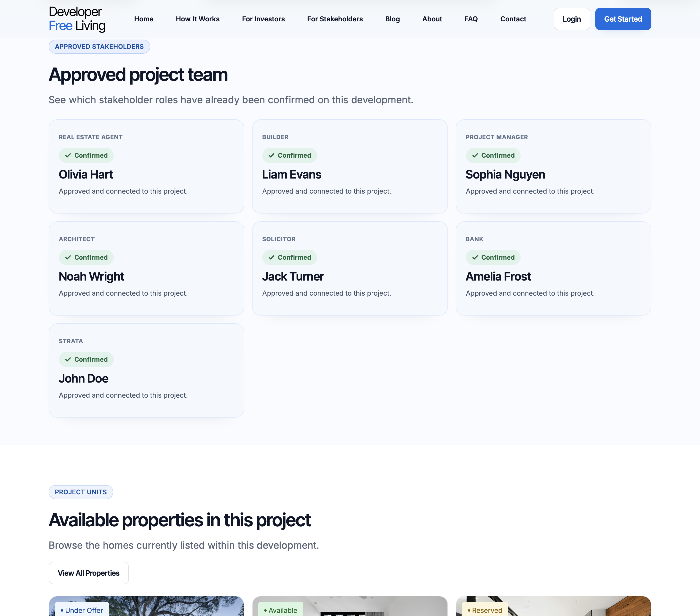The image size is (700, 616).
Task: Click the Available status tag
Action: tap(280, 609)
